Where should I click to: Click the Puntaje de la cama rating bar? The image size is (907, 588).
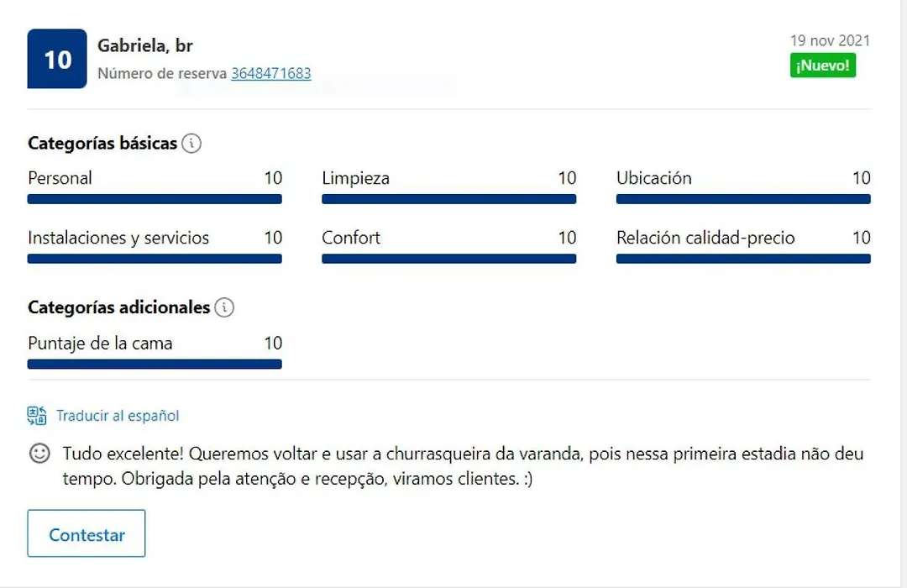[x=155, y=364]
